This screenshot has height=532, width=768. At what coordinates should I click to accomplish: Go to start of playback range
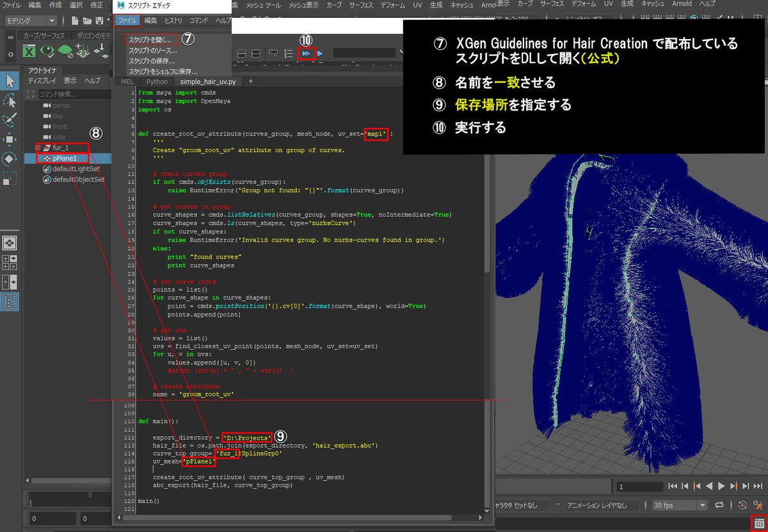[673, 486]
